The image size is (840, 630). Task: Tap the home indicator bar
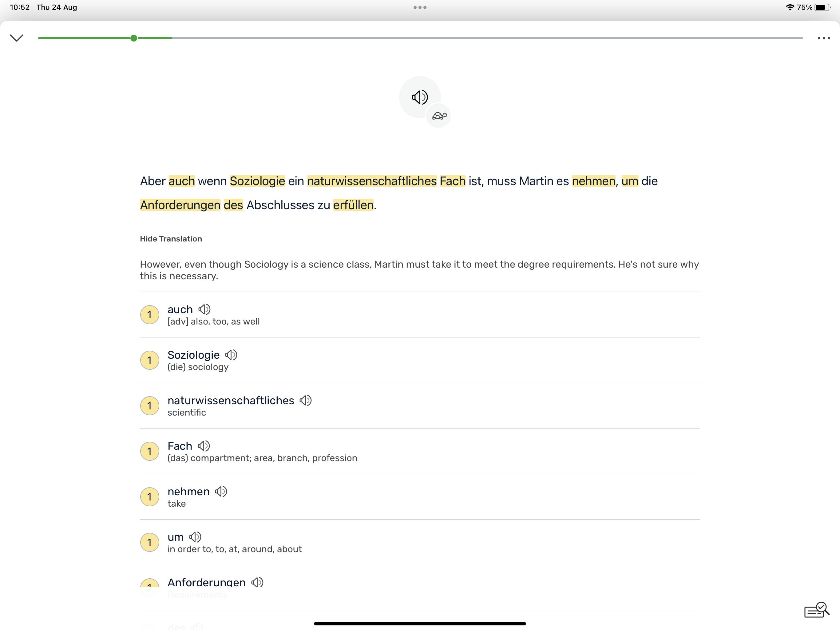pyautogui.click(x=420, y=624)
